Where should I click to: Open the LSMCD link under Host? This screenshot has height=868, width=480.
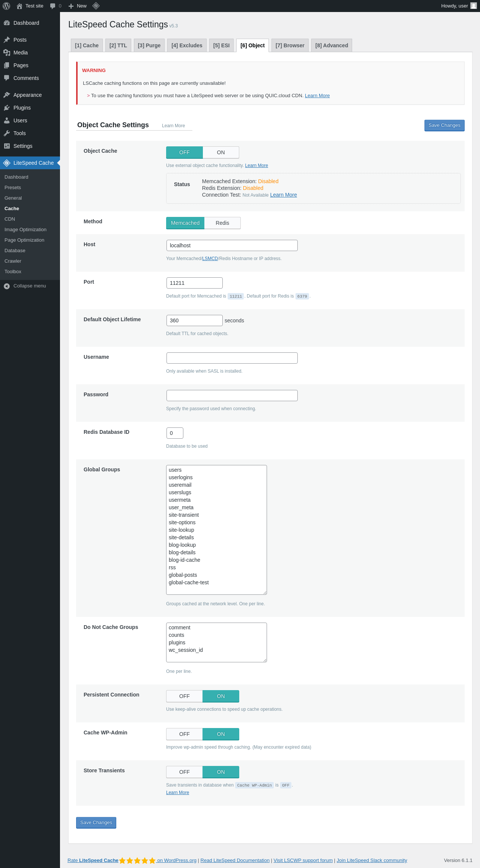point(210,259)
